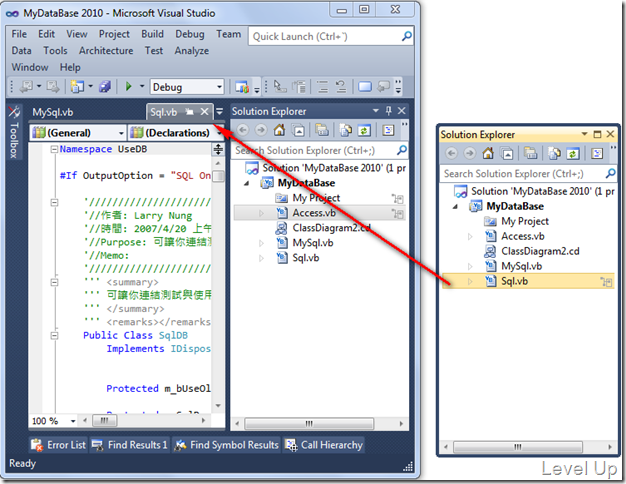This screenshot has height=484, width=626.
Task: Select ClassDiagram2.cd in docked Solution Explorer
Action: [x=331, y=228]
